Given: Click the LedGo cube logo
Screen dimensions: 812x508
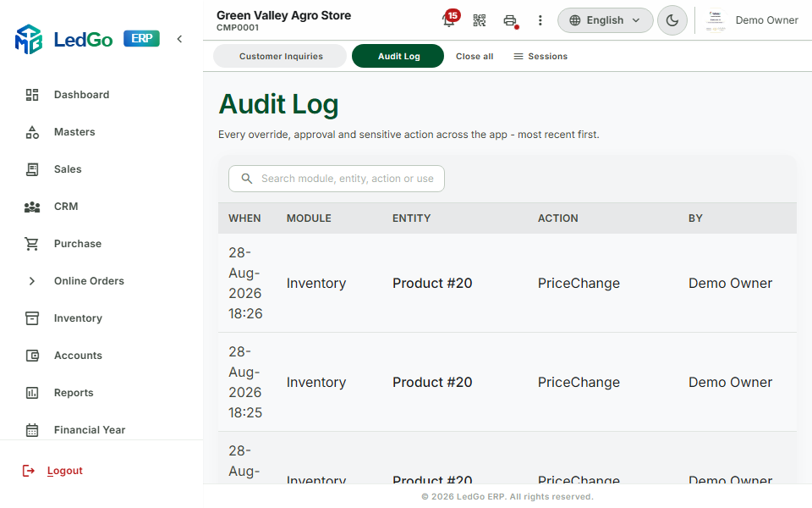Looking at the screenshot, I should click(29, 39).
